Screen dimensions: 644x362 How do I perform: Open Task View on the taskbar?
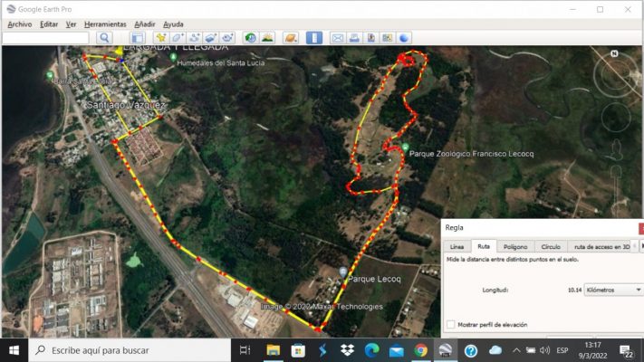(x=245, y=350)
